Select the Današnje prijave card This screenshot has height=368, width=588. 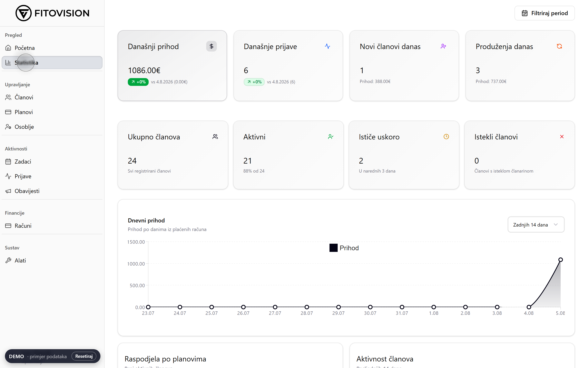coord(288,65)
